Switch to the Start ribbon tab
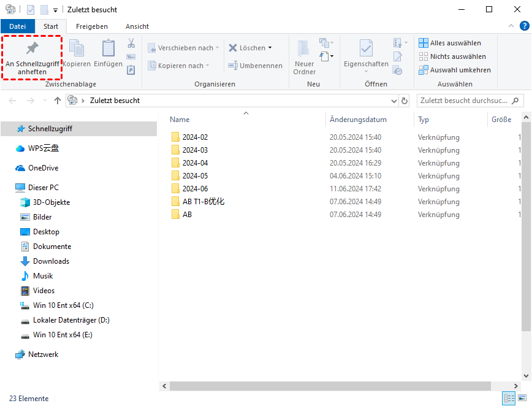Screen dimensions: 532x406 click(x=50, y=26)
